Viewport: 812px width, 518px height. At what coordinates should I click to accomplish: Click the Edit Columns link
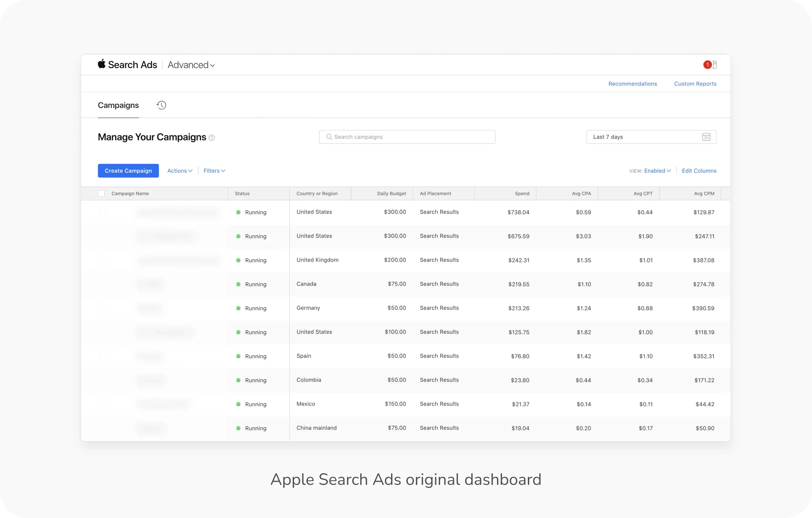tap(699, 171)
